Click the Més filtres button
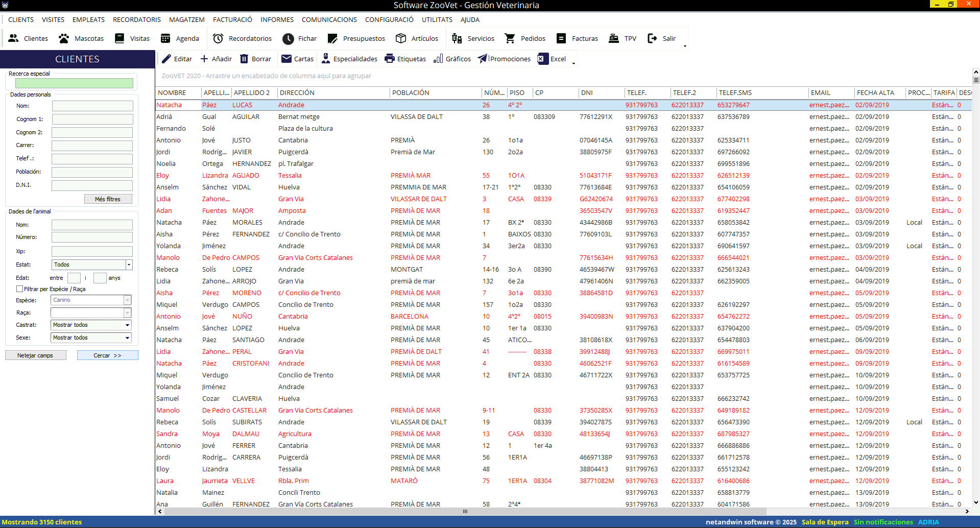 coord(108,199)
